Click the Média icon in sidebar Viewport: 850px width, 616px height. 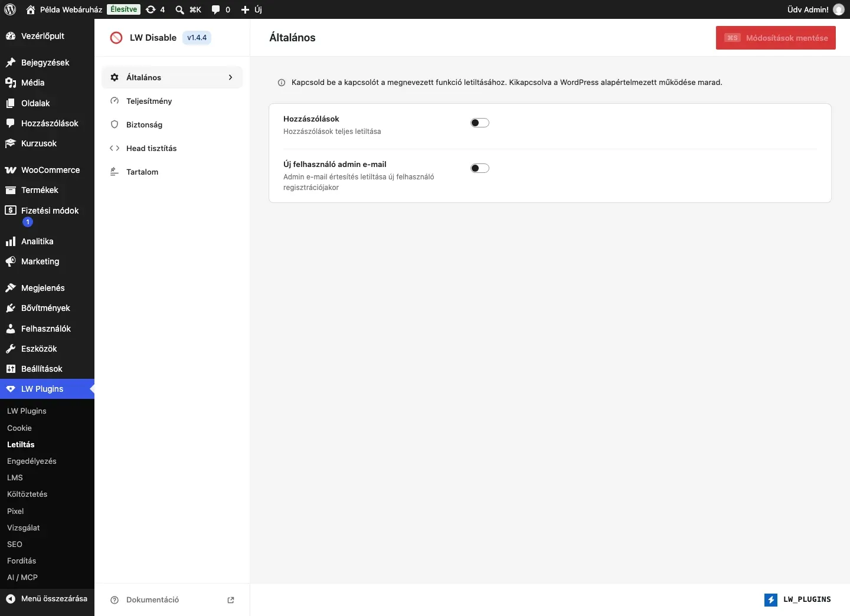[11, 83]
